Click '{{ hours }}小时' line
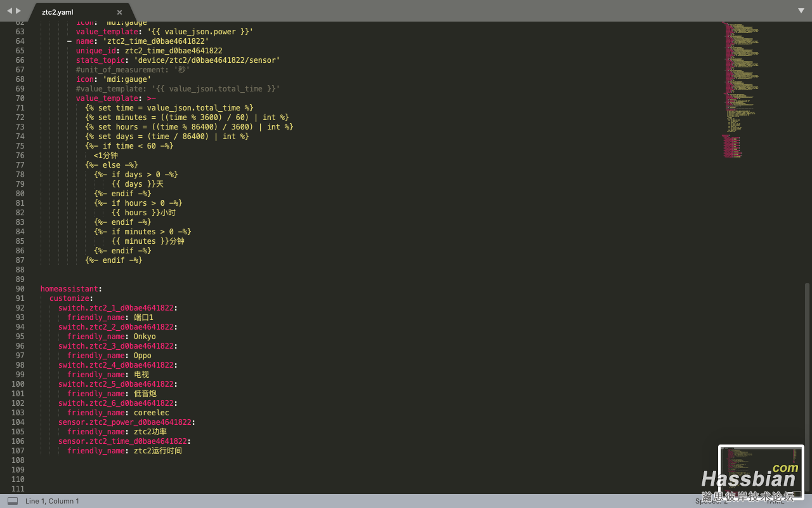 (x=144, y=213)
